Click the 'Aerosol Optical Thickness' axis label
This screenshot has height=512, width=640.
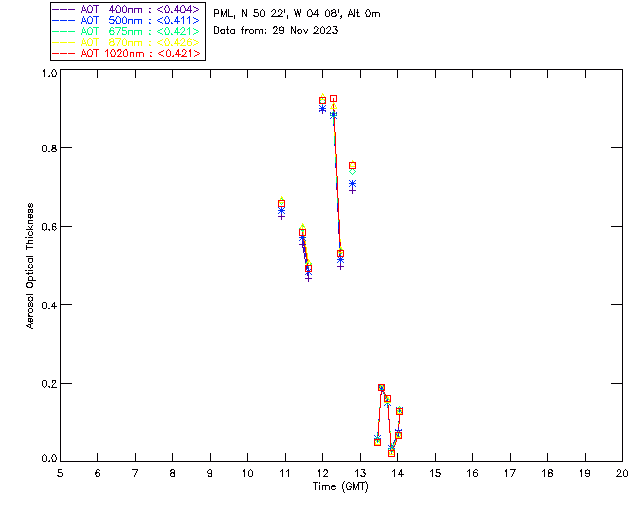[30, 266]
